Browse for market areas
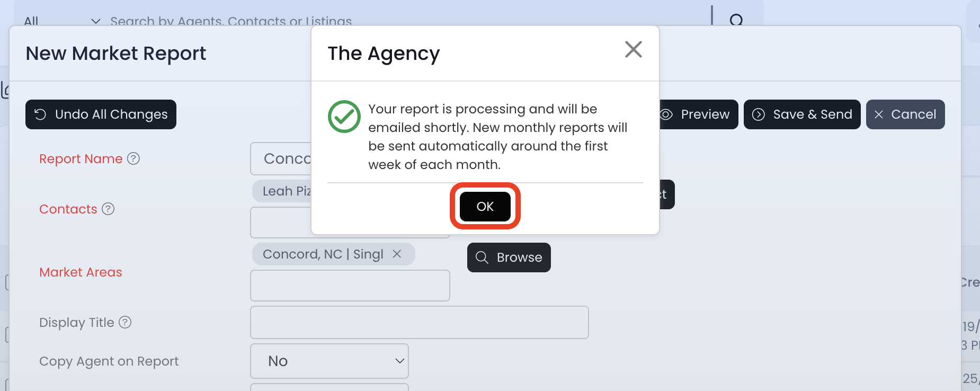The width and height of the screenshot is (980, 391). pos(509,257)
